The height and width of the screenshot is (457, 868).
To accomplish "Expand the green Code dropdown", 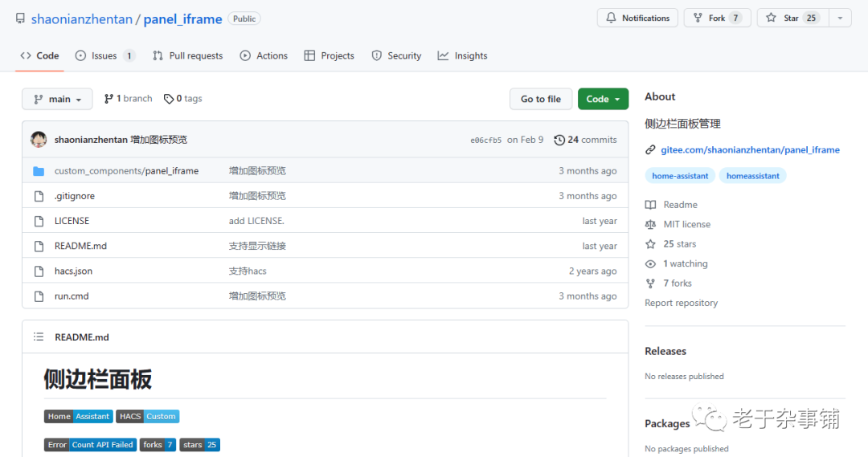I will point(603,99).
